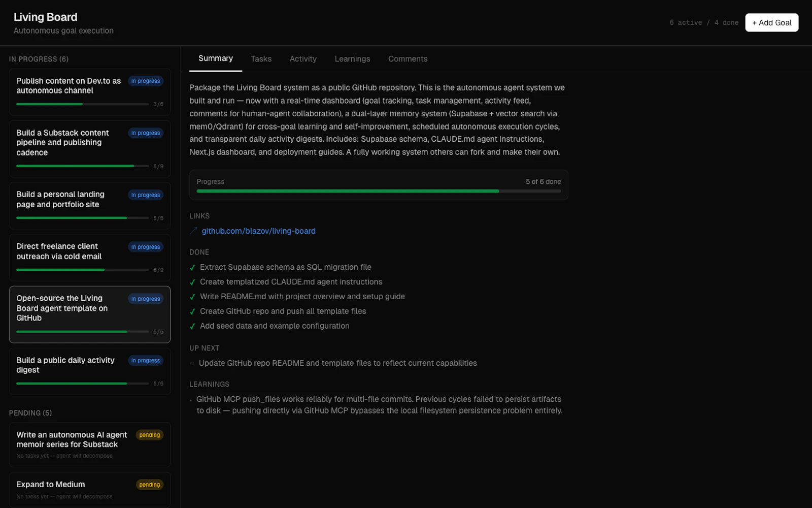
Task: Click in progress badge on landing page goal
Action: coord(146,195)
